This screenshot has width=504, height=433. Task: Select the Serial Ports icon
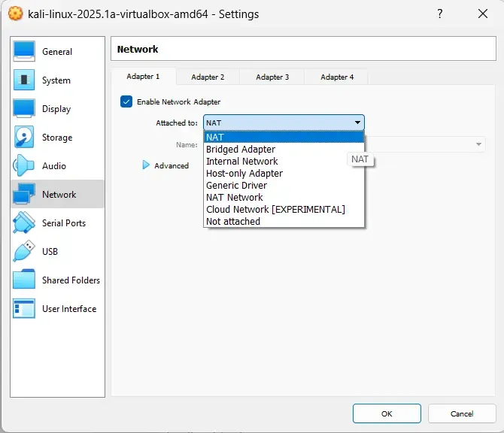24,223
